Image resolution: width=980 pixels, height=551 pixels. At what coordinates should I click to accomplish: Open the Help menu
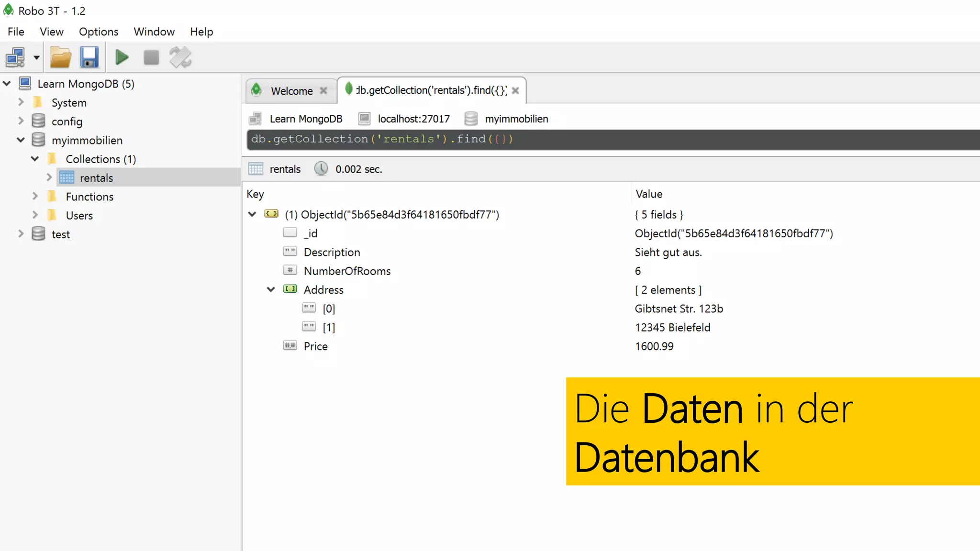pos(201,32)
